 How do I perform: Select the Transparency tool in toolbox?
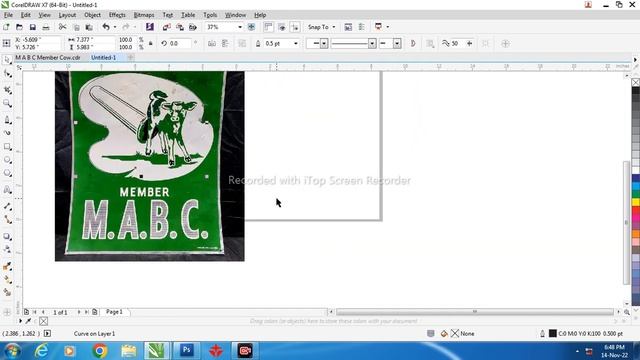coord(7,249)
